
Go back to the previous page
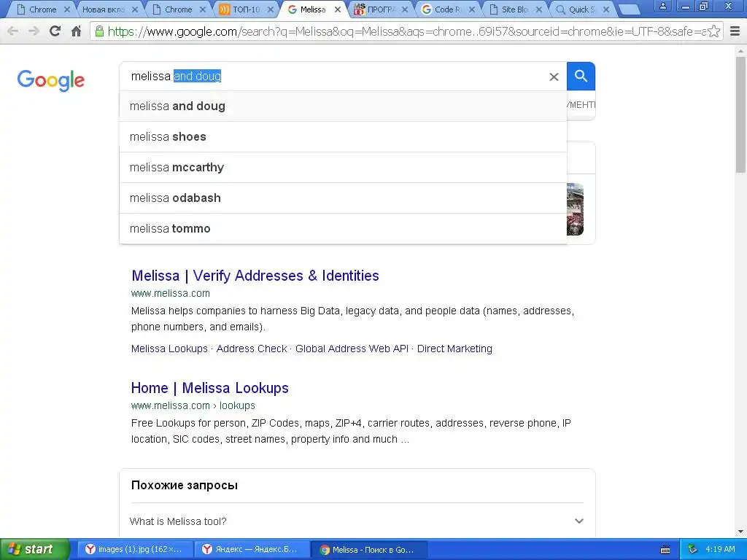[x=13, y=31]
